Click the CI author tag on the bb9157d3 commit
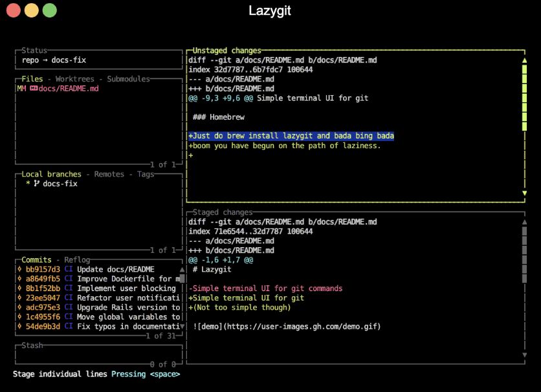 coord(69,269)
